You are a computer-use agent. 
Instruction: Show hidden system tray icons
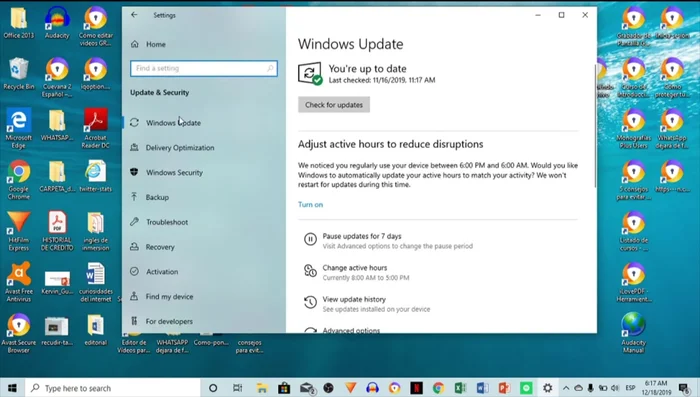point(566,388)
